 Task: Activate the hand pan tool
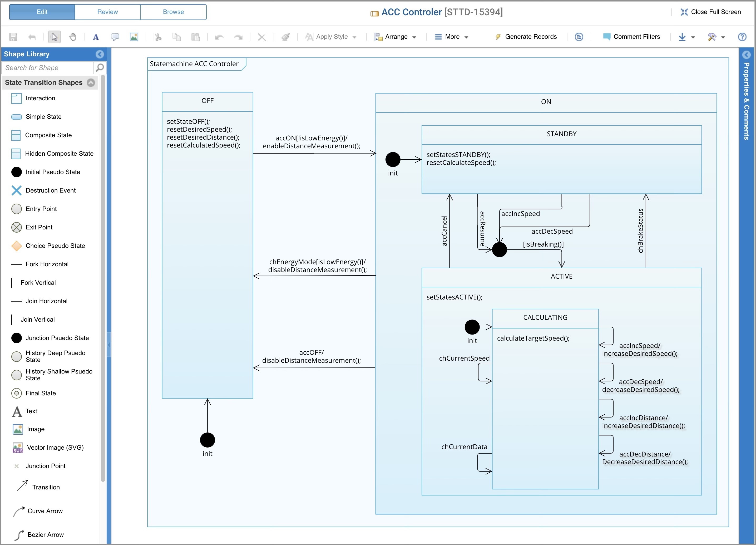click(73, 37)
